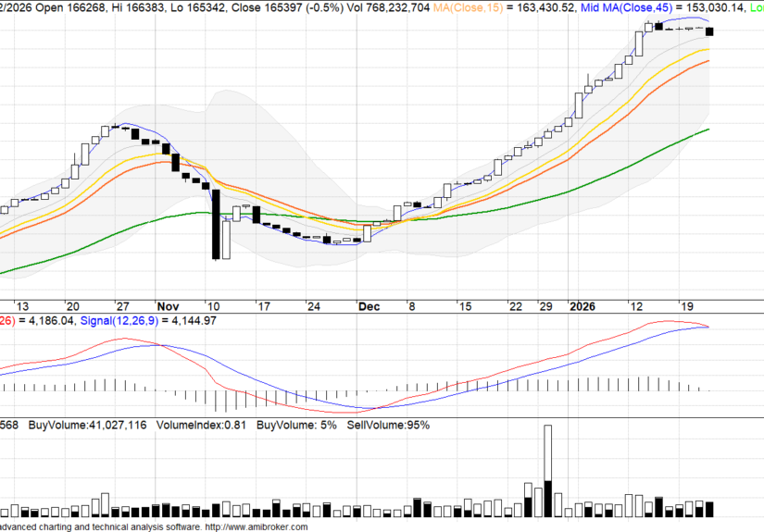Click the Dec month marker on date axis
This screenshot has height=532, width=764.
pyautogui.click(x=369, y=306)
